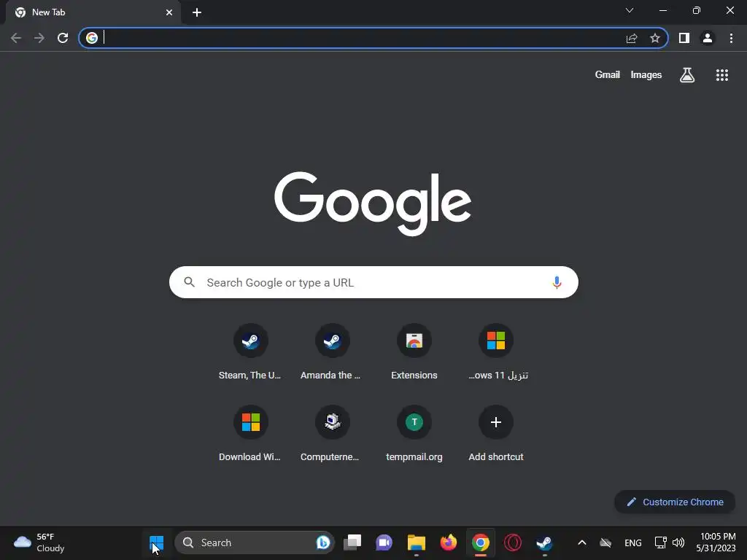The image size is (747, 560).
Task: Show hidden system tray icons
Action: (581, 542)
